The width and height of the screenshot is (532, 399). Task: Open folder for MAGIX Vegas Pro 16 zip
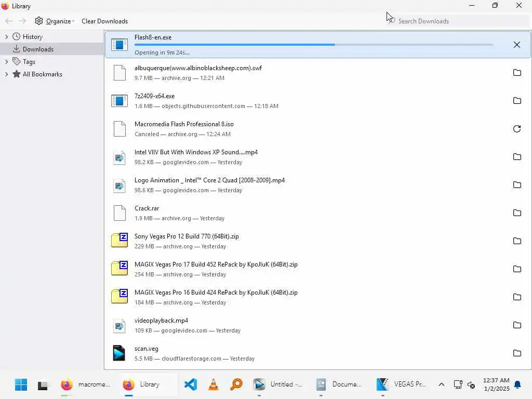point(517,297)
